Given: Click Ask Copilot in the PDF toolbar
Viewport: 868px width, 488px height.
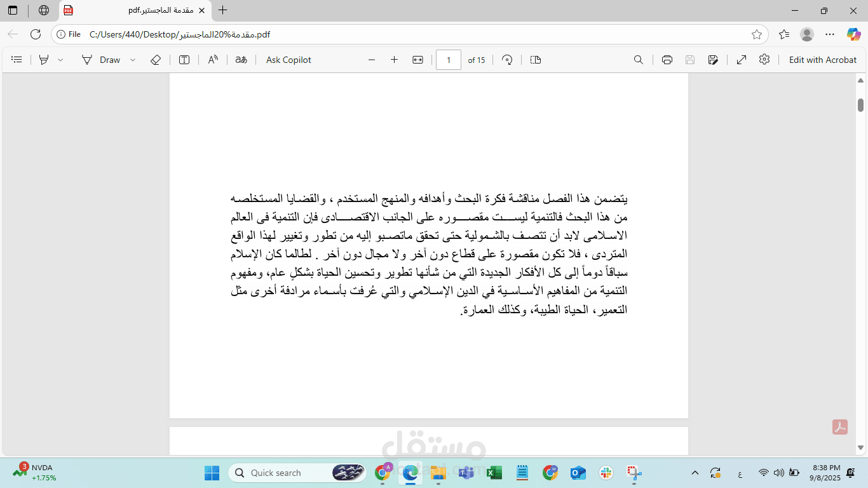Looking at the screenshot, I should click(x=288, y=60).
